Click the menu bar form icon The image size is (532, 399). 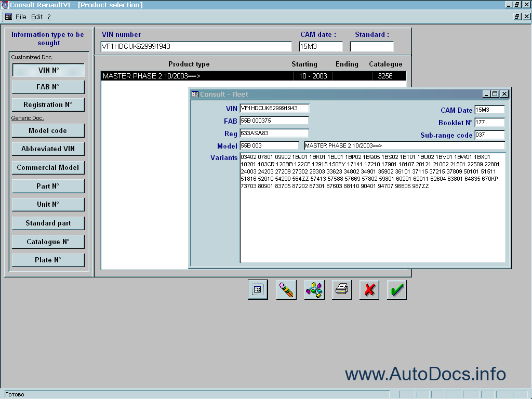[x=9, y=17]
